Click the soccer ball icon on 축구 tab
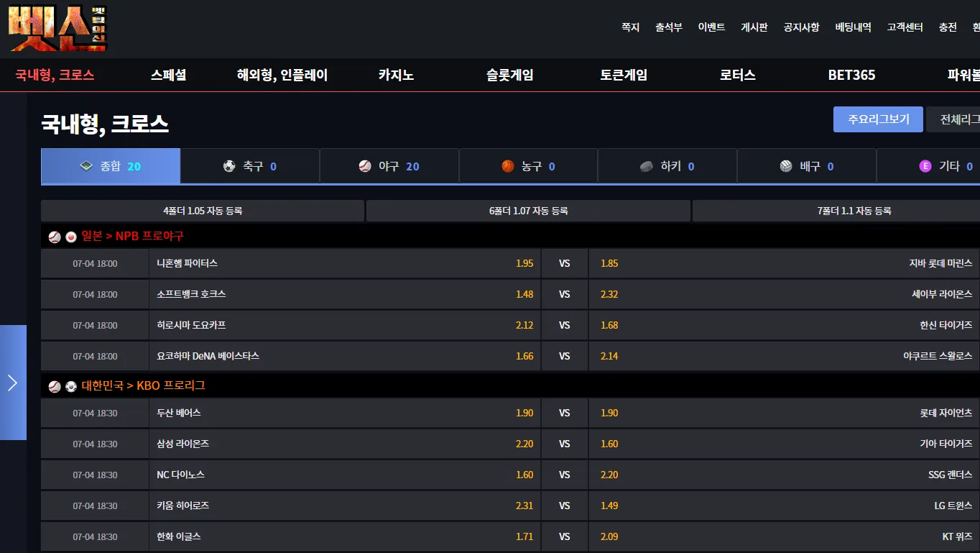This screenshot has height=553, width=980. 229,166
